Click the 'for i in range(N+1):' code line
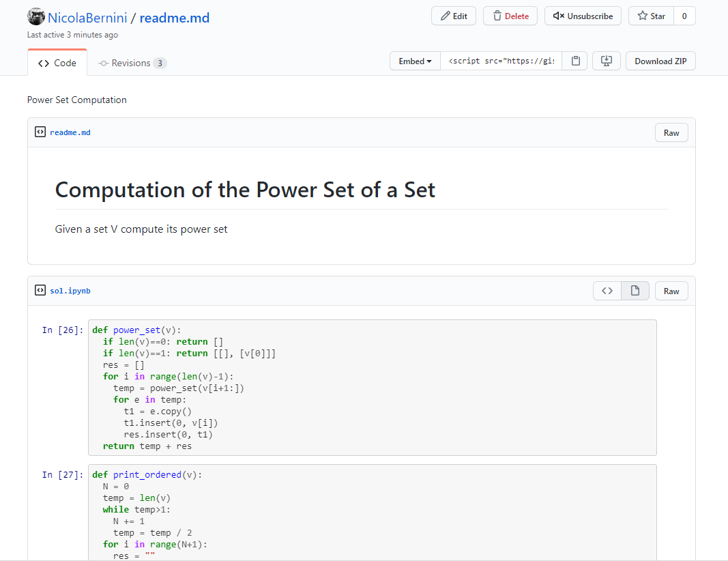This screenshot has height=561, width=728. [x=155, y=545]
